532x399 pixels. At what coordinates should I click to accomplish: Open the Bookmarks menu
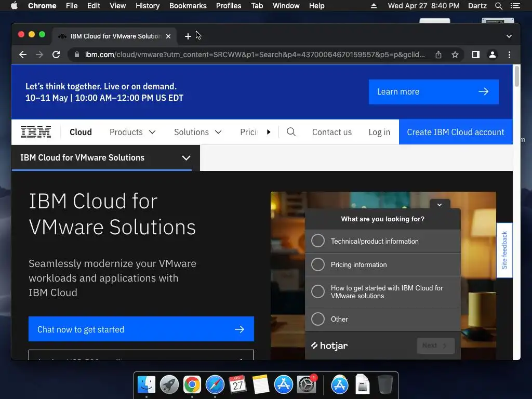(x=188, y=6)
